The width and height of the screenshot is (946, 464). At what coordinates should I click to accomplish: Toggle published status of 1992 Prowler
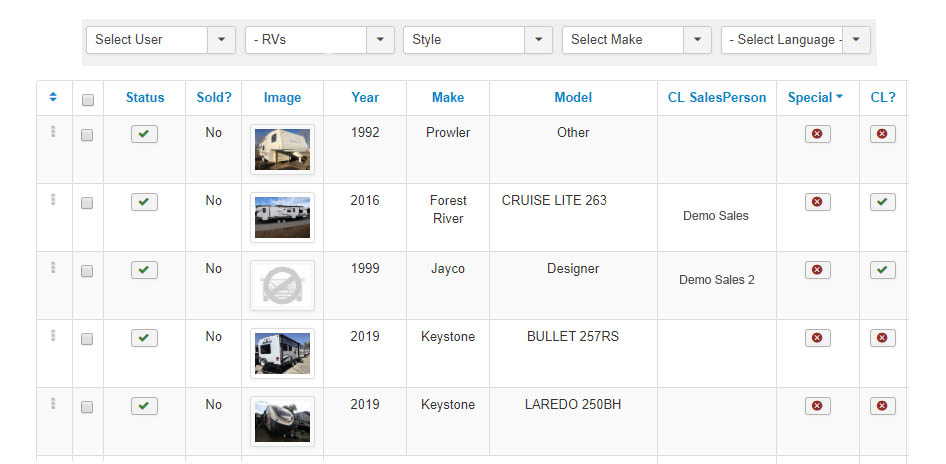[144, 134]
